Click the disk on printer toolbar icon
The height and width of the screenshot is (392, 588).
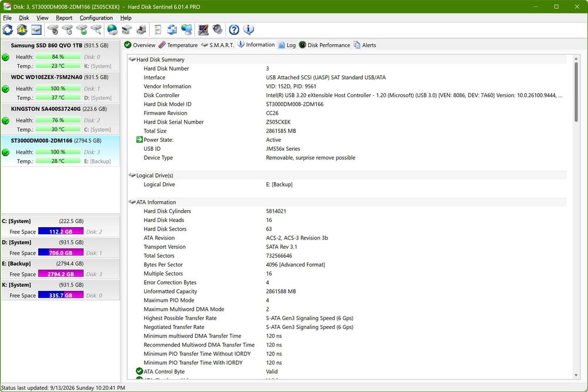click(127, 29)
